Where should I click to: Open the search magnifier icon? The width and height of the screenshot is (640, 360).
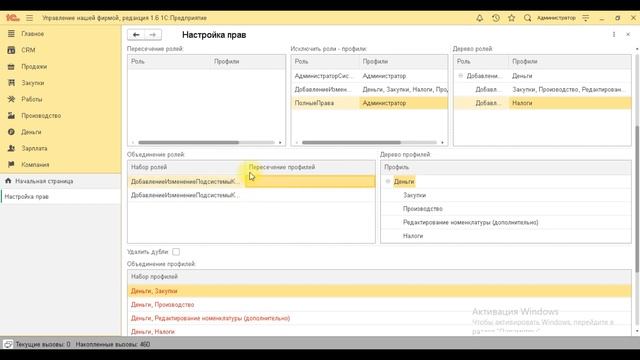point(527,18)
